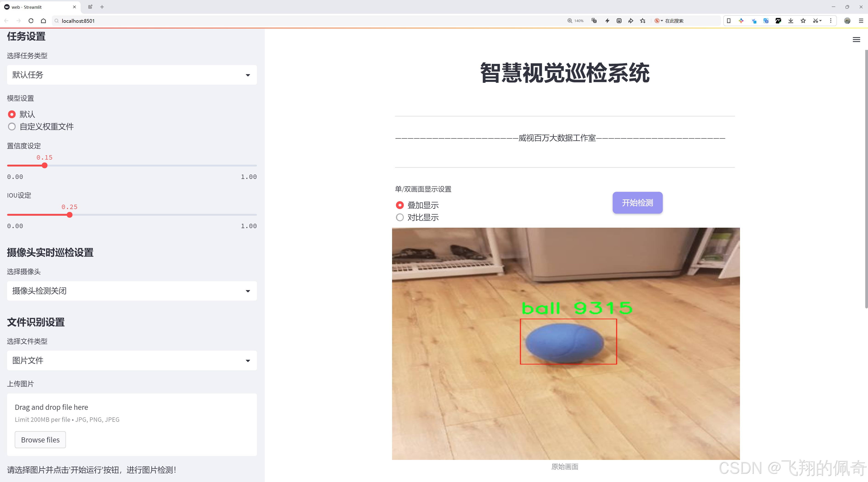Click the lightning quick-access toolbar icon

pos(607,20)
